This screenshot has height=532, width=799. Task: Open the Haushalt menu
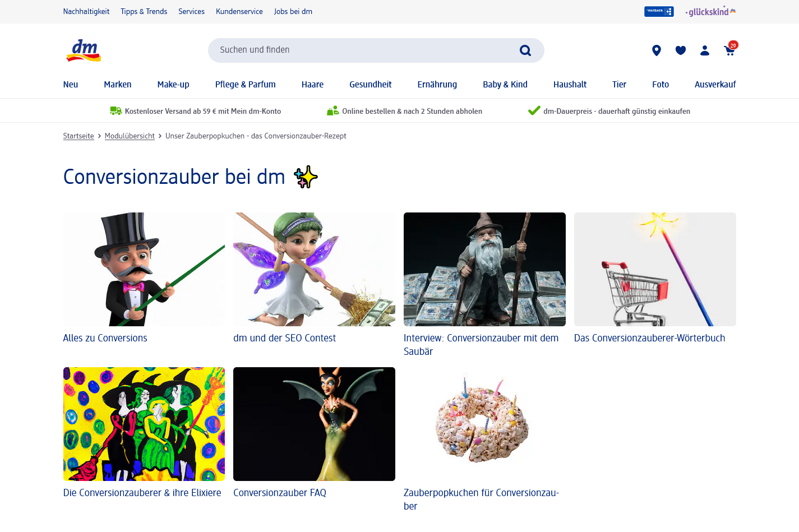pyautogui.click(x=570, y=85)
